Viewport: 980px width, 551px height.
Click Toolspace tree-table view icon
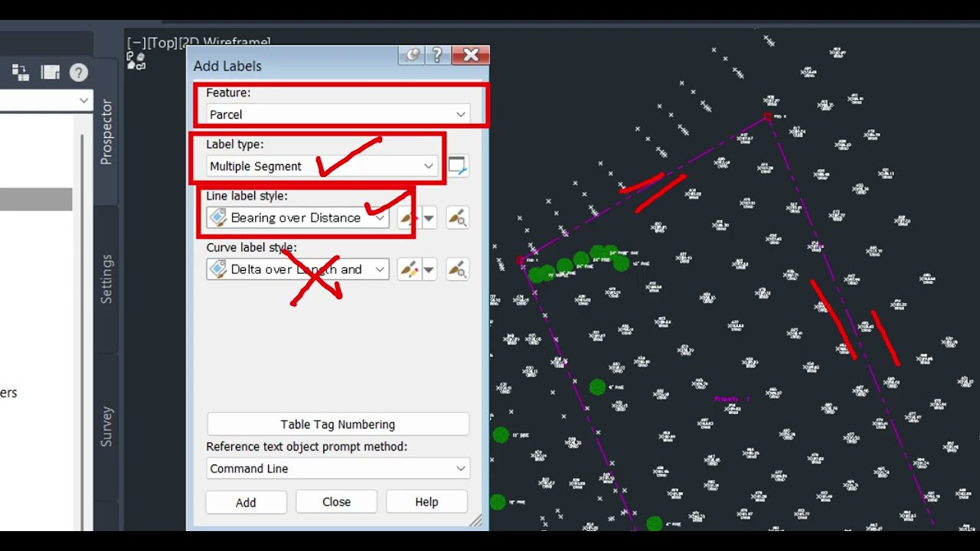21,73
